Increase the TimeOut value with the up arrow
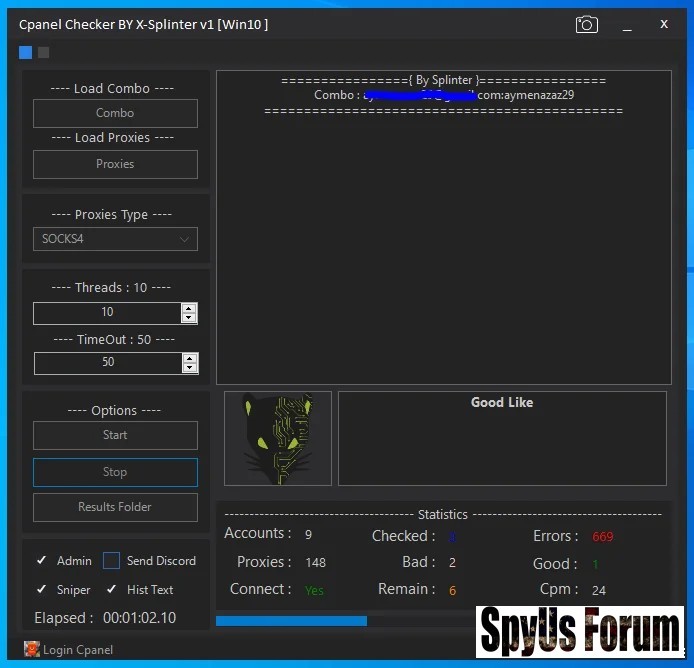The image size is (694, 668). [x=189, y=357]
